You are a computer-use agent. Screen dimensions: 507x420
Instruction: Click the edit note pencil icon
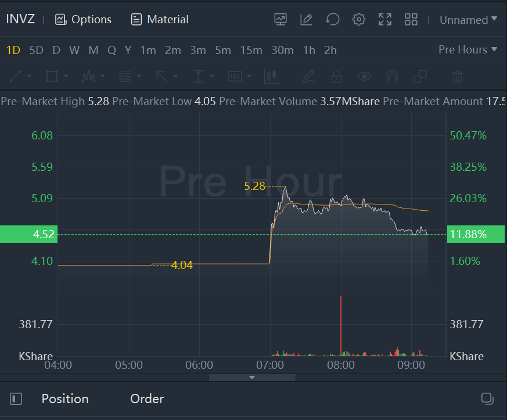click(306, 20)
